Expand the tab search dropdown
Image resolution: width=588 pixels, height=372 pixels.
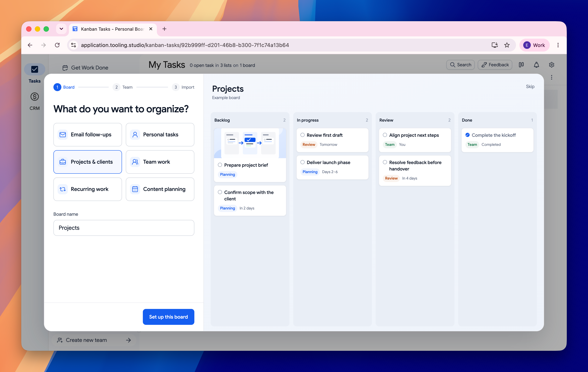pyautogui.click(x=61, y=29)
